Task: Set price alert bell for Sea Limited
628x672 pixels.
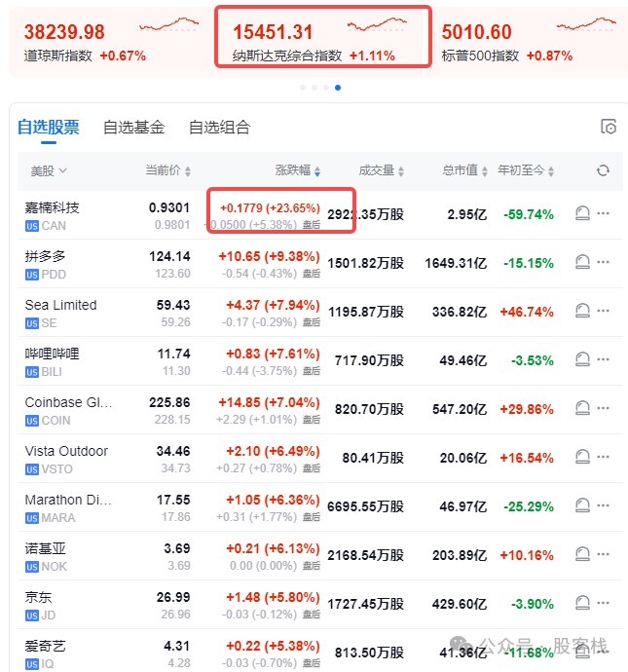Action: click(582, 311)
